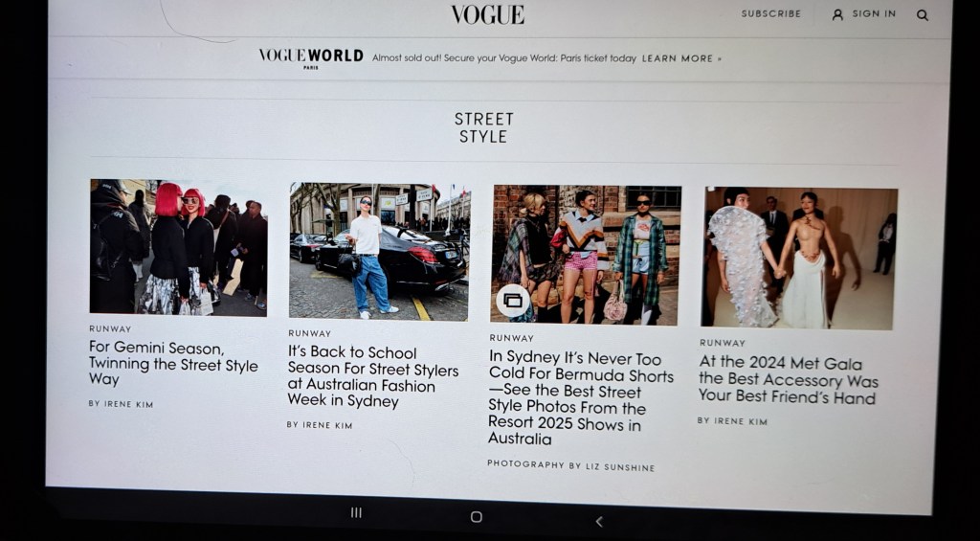Tap the Android home button

click(x=477, y=517)
